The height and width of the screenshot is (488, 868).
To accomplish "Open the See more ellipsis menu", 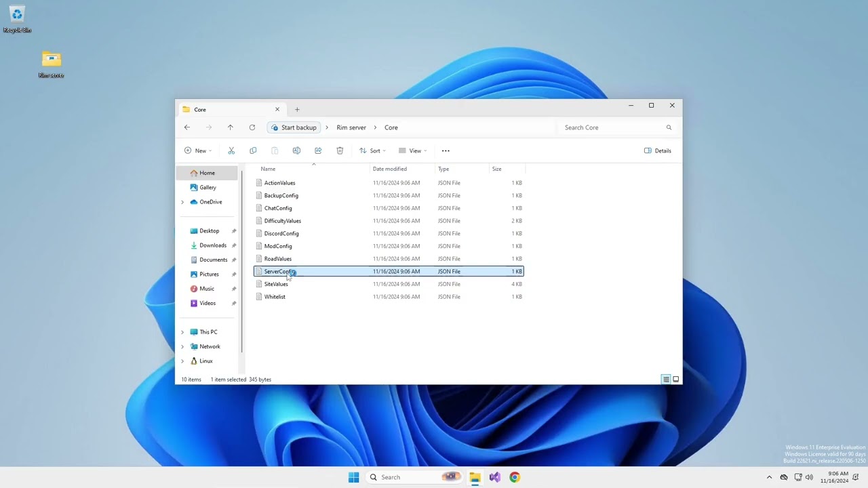I will pos(446,150).
